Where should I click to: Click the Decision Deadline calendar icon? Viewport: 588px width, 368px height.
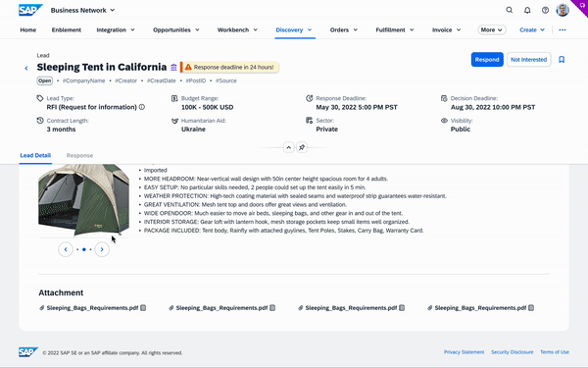444,98
